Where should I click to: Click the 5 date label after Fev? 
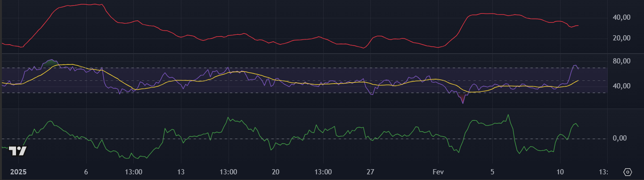coord(492,172)
